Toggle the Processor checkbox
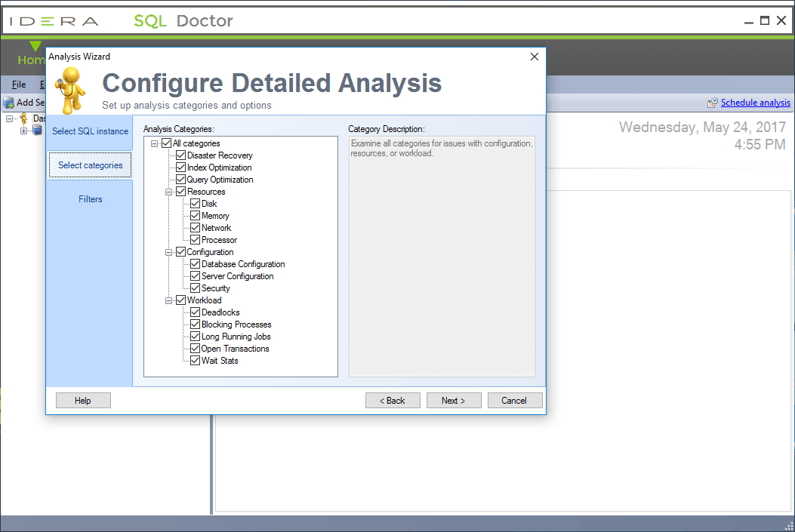 point(196,240)
